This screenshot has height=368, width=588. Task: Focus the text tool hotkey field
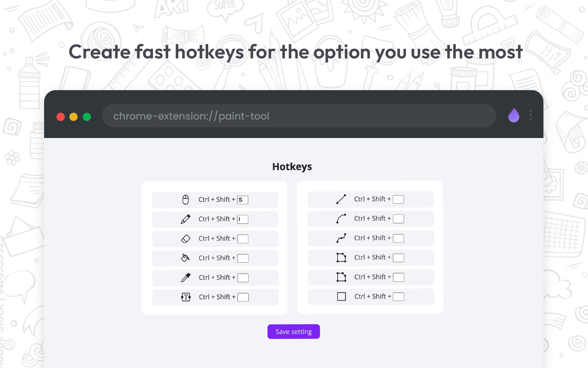point(243,297)
